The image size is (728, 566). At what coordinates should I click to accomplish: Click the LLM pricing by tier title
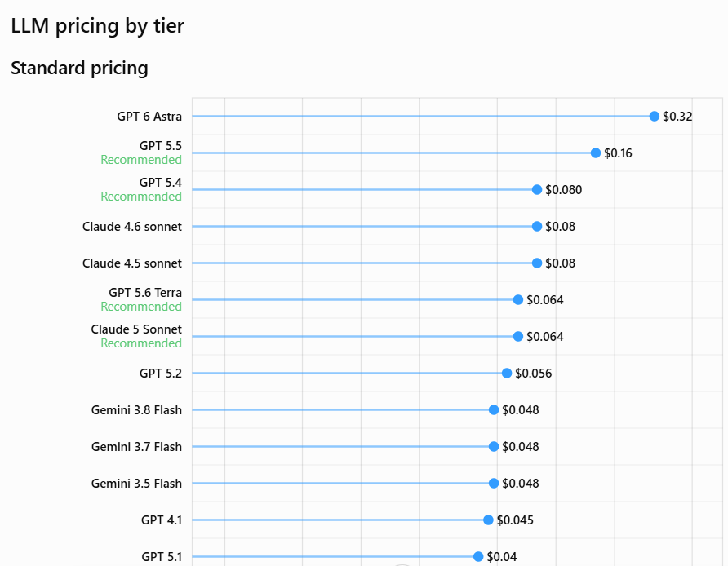(97, 25)
